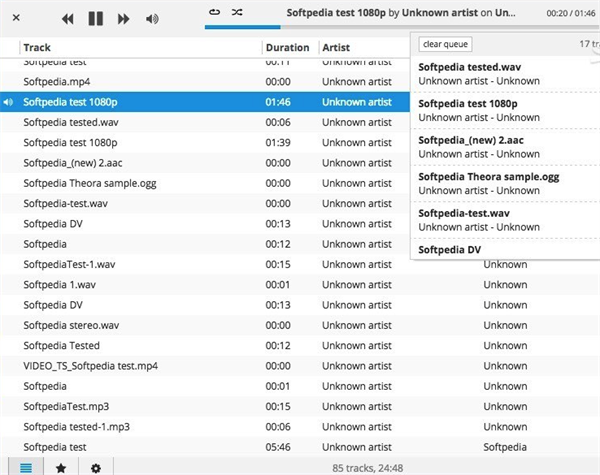The width and height of the screenshot is (600, 475).
Task: Select the Softpedia 1.wav track
Action: (300, 284)
